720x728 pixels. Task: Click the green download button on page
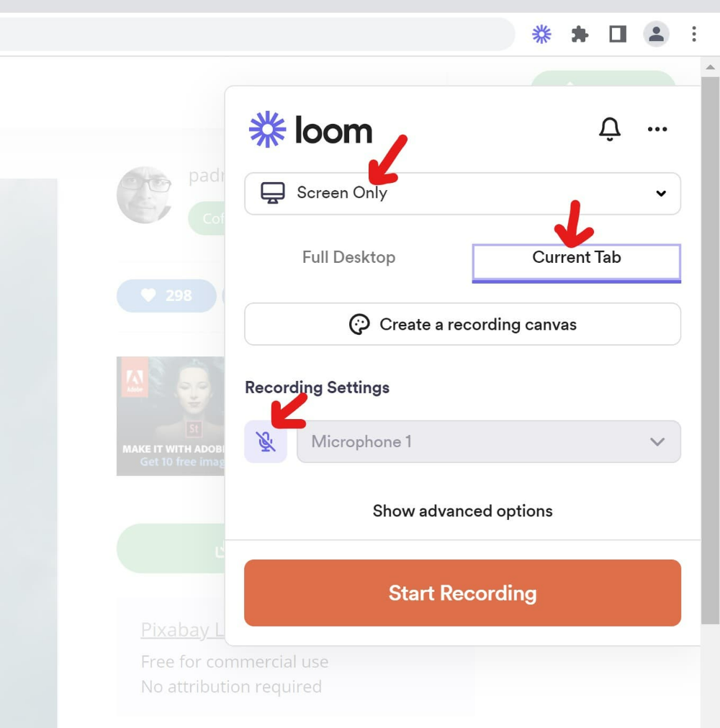(171, 548)
